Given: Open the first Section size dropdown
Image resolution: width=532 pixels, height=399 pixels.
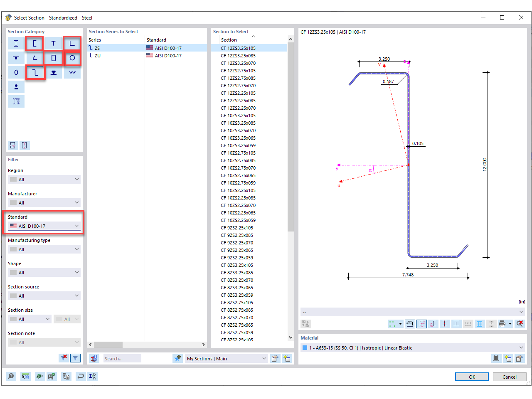Looking at the screenshot, I should [30, 319].
